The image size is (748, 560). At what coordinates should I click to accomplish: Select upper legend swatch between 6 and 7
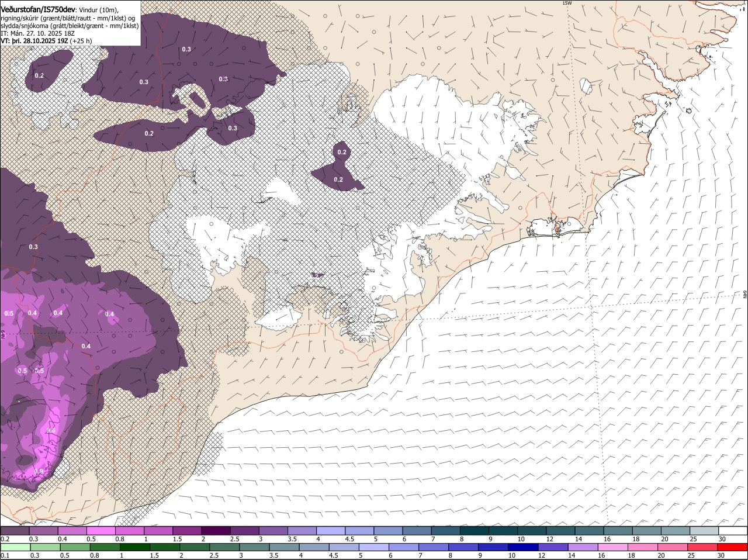click(417, 531)
